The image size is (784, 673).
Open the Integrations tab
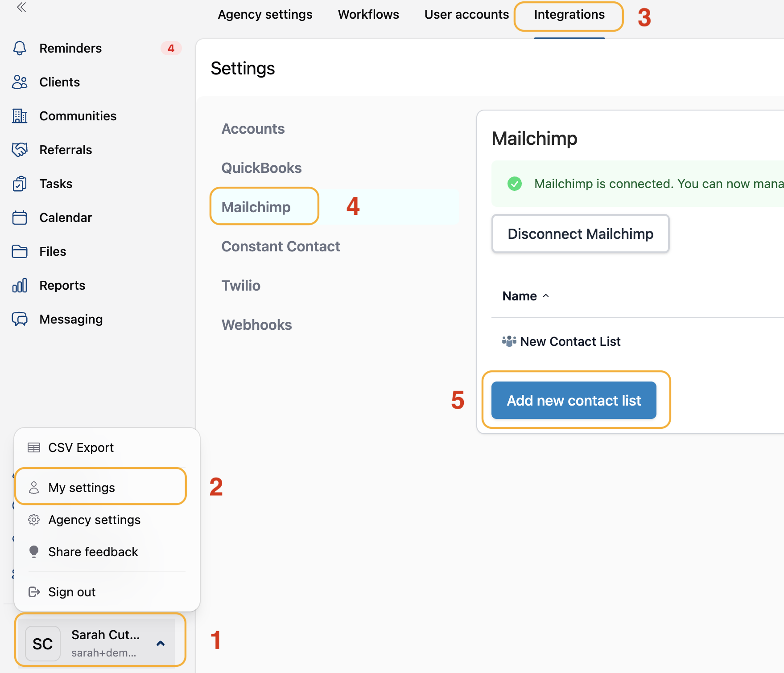coord(569,15)
